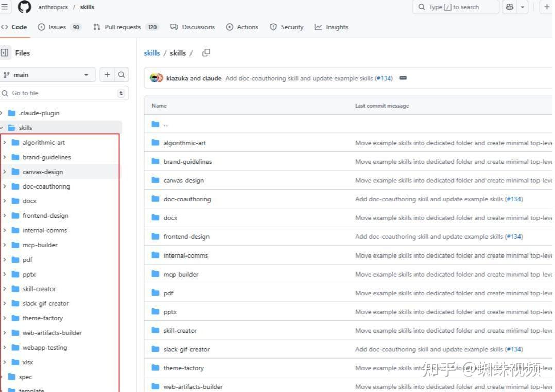Expand mcp-builder in file tree
Screen dimensions: 555x392
pyautogui.click(x=4, y=245)
